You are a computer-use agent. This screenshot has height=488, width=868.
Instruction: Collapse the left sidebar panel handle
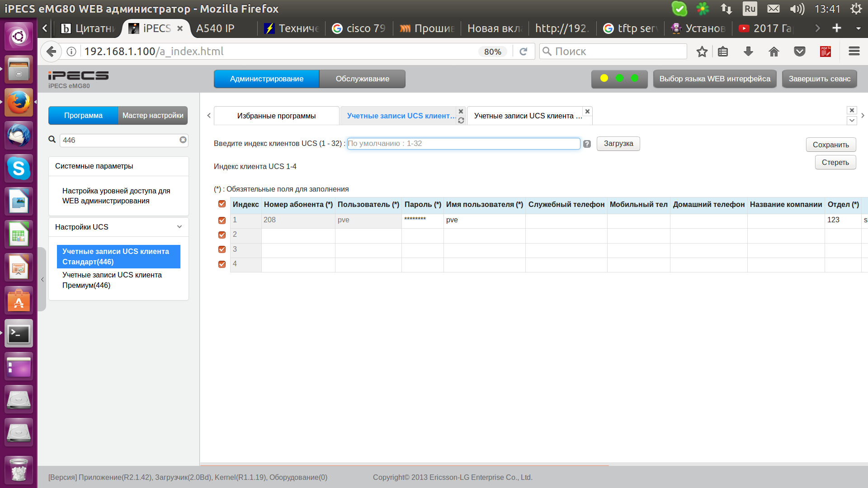pos(42,279)
